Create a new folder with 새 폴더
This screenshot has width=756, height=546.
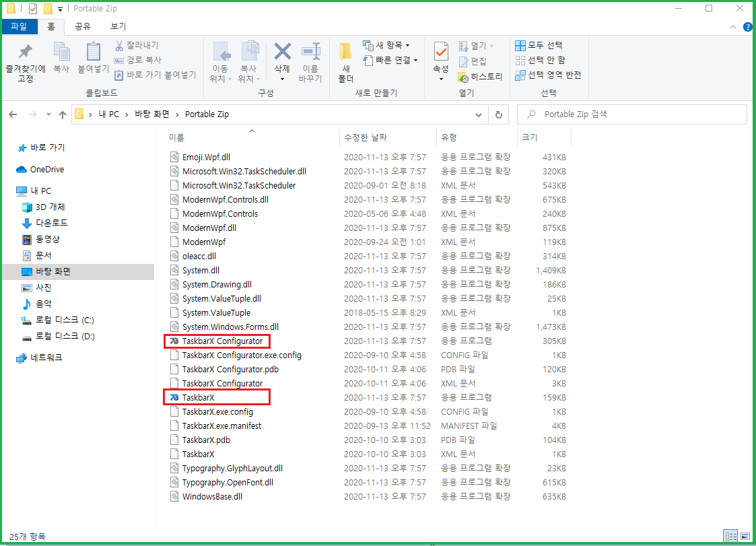click(x=346, y=63)
